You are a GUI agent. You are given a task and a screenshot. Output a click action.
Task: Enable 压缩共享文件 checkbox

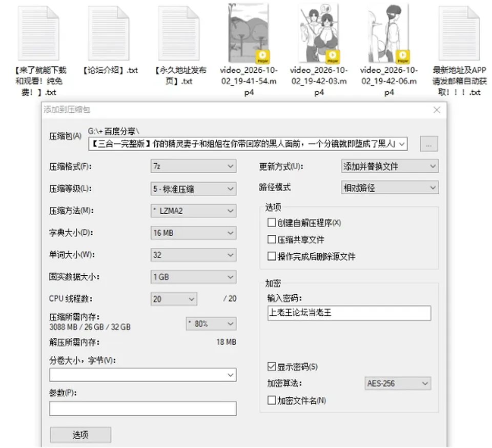(272, 240)
